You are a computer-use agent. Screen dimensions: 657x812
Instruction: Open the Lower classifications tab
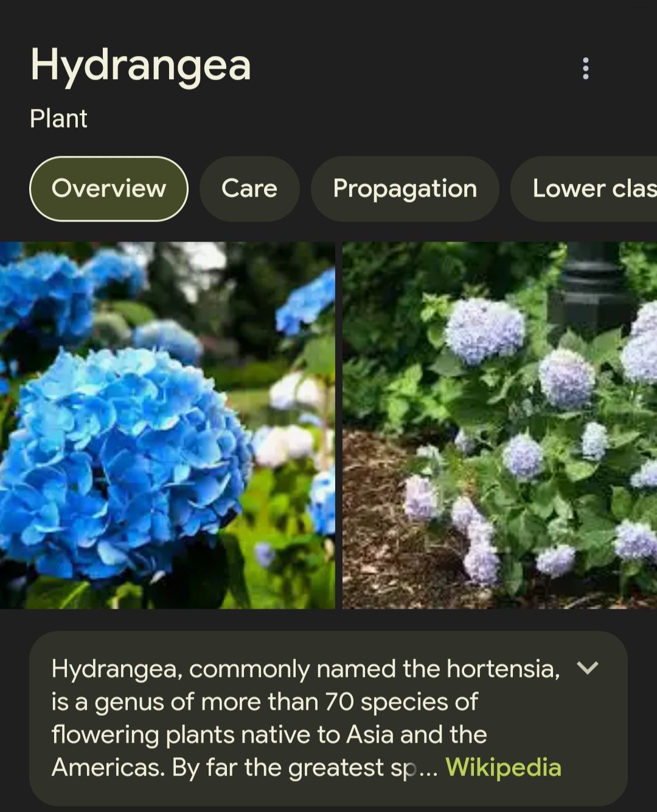584,189
